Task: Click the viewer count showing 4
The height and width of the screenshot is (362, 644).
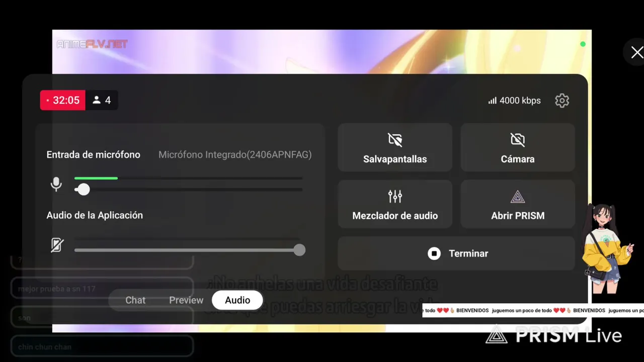Action: click(102, 100)
